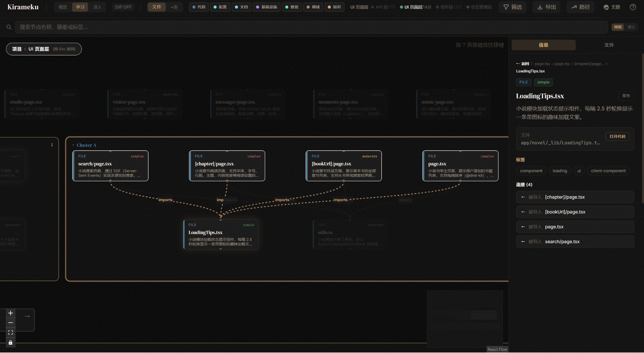Toggle the 领域 category filter chip
Viewport: 644px width, 353px height.
(313, 7)
